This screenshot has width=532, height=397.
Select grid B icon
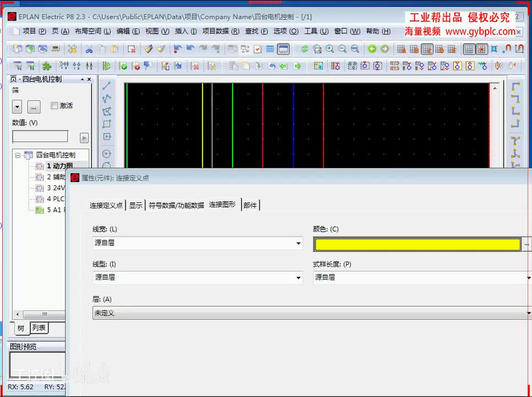click(x=414, y=49)
